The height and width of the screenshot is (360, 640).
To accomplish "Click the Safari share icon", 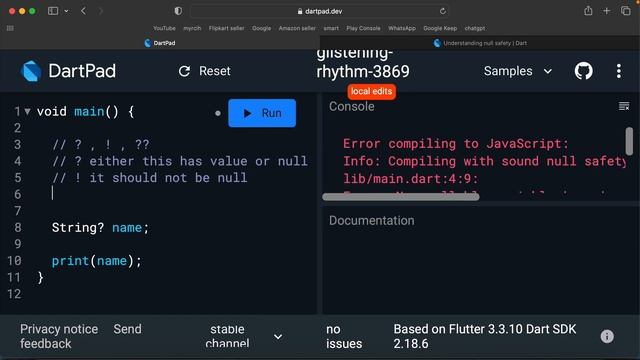I will (588, 11).
